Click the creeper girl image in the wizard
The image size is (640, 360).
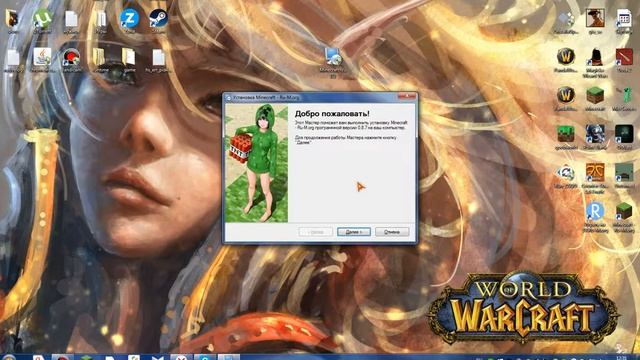click(256, 163)
